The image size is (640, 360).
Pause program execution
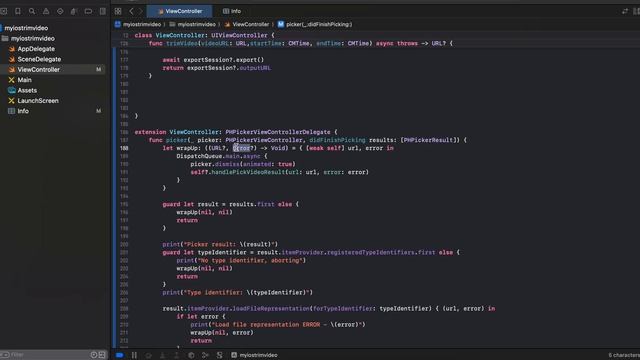pyautogui.click(x=134, y=355)
